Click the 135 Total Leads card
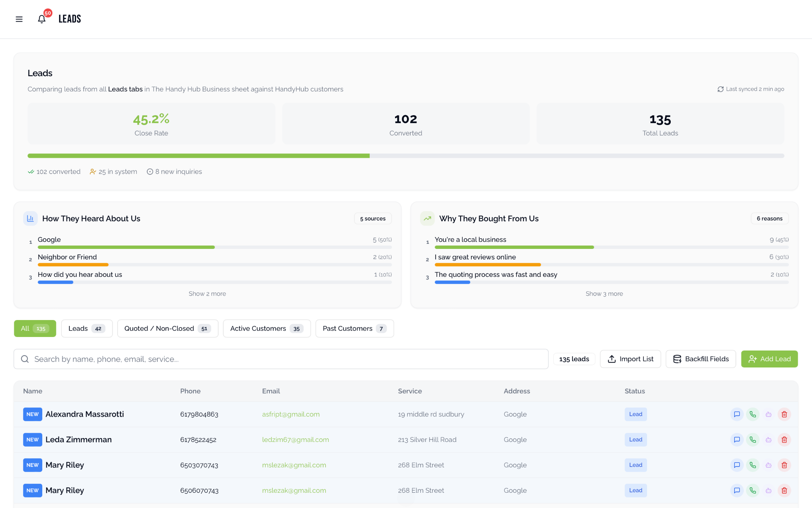The width and height of the screenshot is (812, 508). pos(660,124)
